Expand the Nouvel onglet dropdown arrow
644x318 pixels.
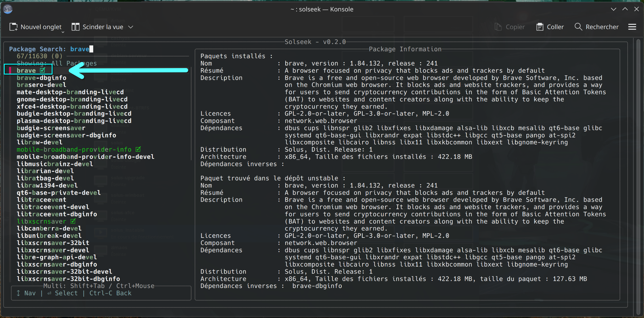pyautogui.click(x=63, y=32)
